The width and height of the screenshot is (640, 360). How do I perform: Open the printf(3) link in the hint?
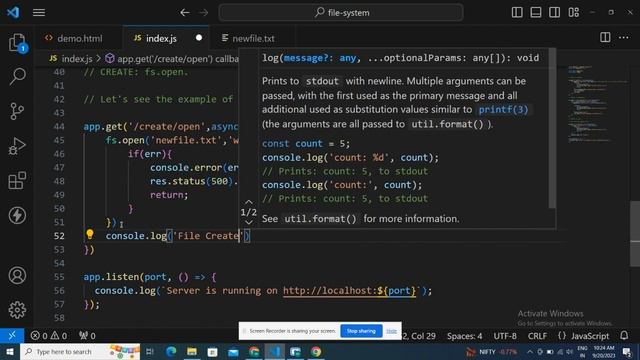[503, 110]
